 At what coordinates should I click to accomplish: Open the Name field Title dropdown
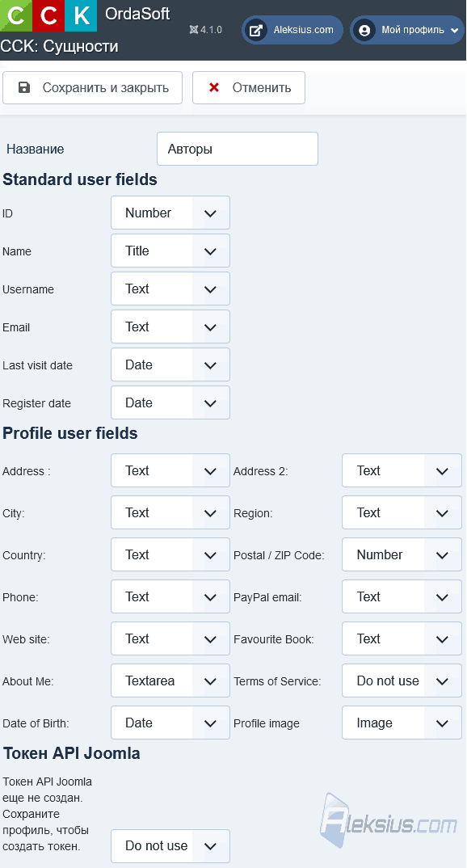(170, 251)
